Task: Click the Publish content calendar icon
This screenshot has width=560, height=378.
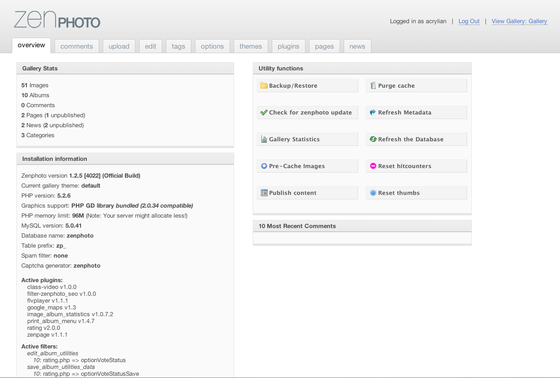Action: pos(264,193)
